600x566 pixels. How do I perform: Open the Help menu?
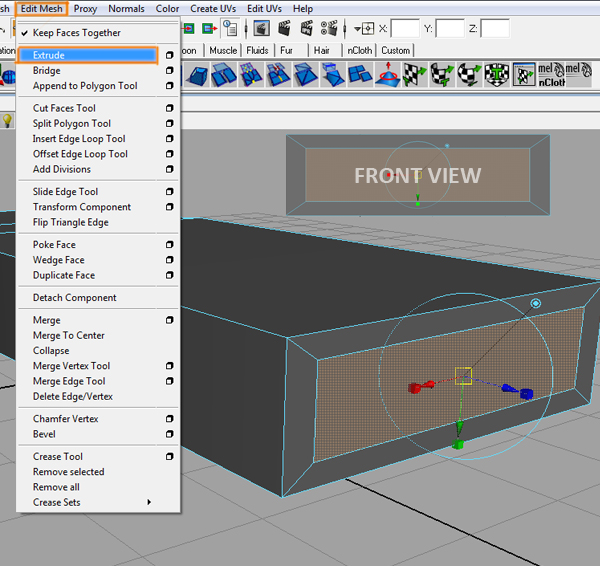point(303,8)
